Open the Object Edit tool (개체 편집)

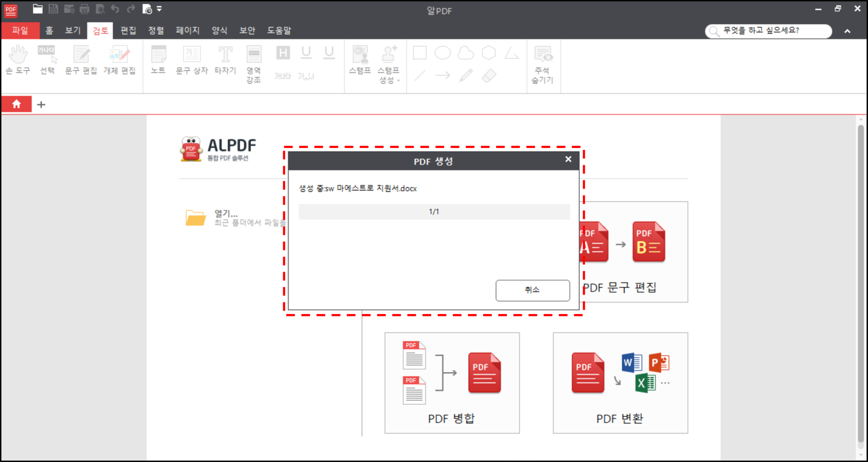tap(119, 60)
